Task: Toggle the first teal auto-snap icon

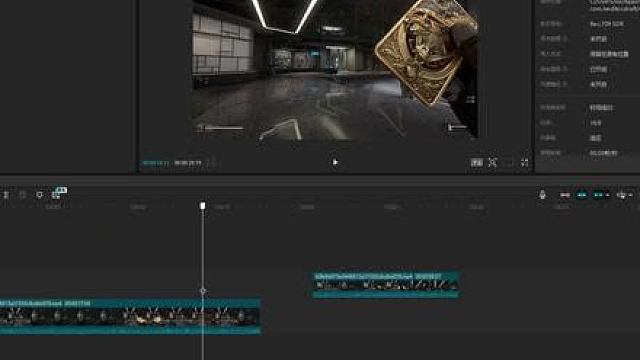Action: (582, 195)
